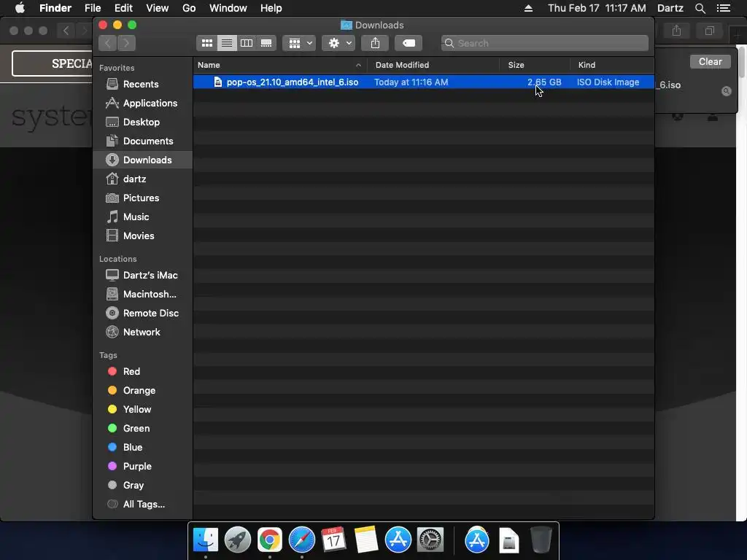Click the 2.65 GB size cell
The height and width of the screenshot is (560, 747).
pyautogui.click(x=544, y=82)
